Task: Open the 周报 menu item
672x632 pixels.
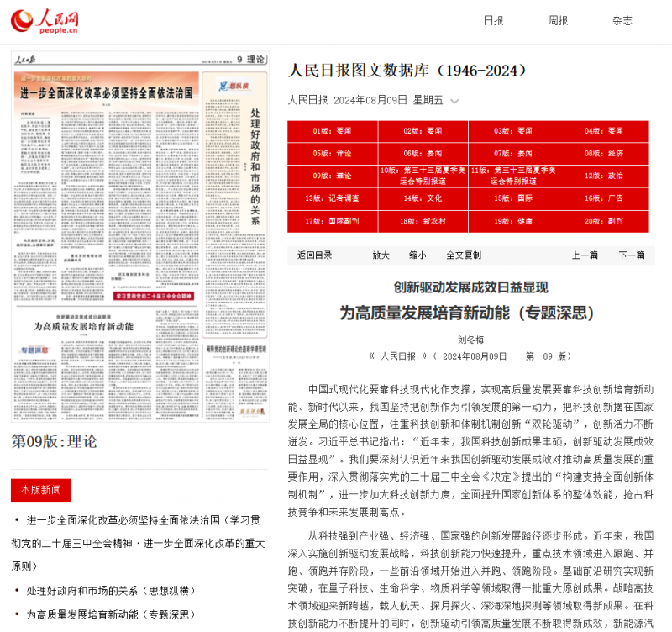Action: [558, 20]
